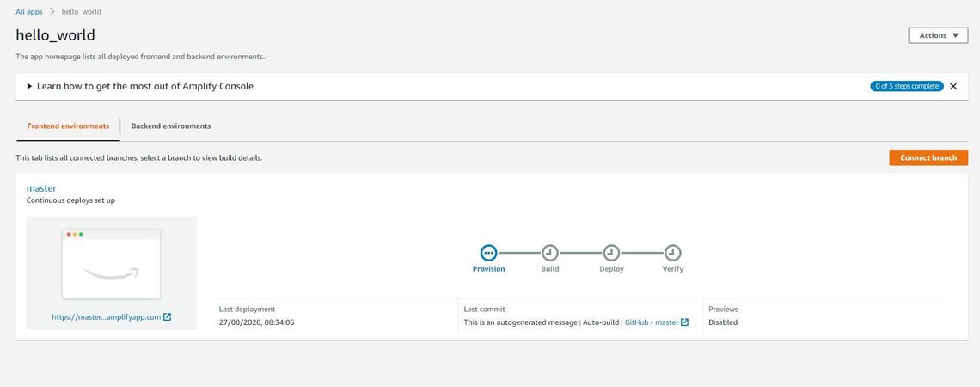The width and height of the screenshot is (980, 387).
Task: Switch to Backend environments tab
Action: click(x=170, y=126)
